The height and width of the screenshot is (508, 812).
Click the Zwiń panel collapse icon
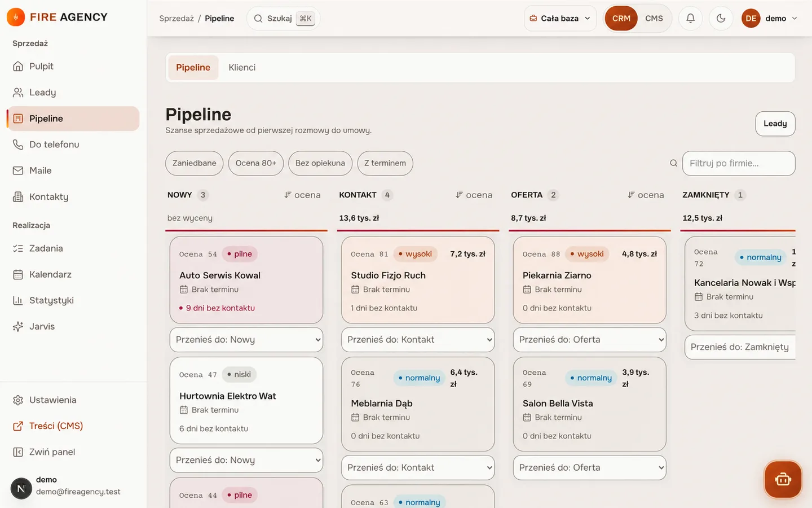pyautogui.click(x=18, y=452)
